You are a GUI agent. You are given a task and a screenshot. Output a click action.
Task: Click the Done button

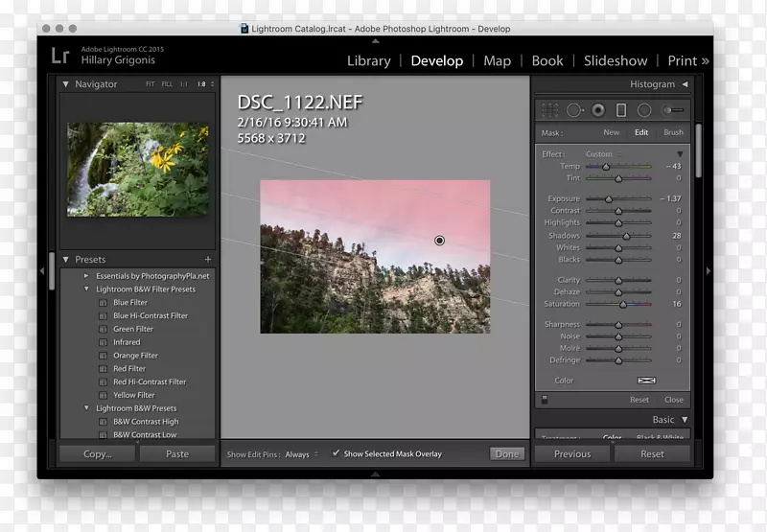click(507, 454)
